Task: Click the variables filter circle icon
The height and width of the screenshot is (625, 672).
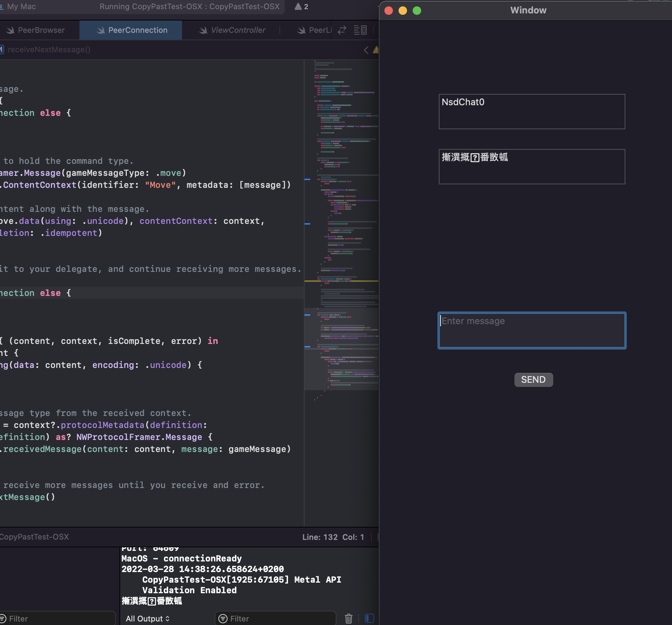Action: point(3,619)
